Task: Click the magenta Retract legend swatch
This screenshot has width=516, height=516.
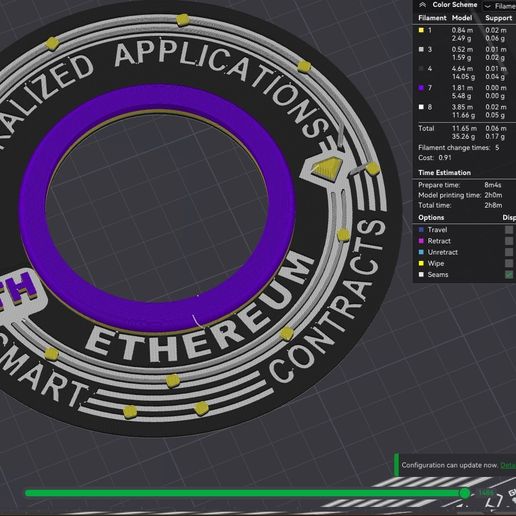Action: [421, 241]
